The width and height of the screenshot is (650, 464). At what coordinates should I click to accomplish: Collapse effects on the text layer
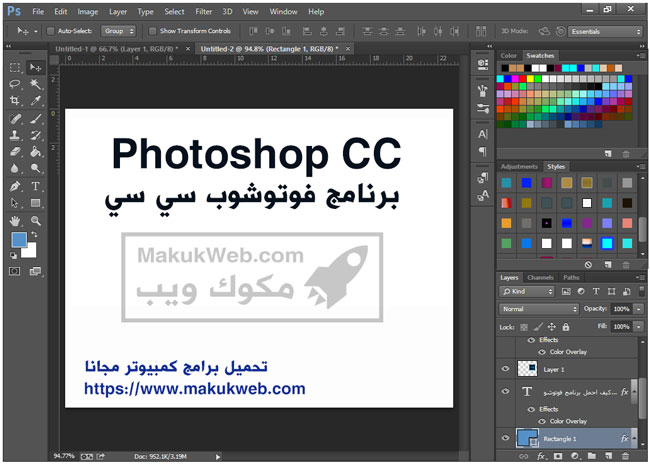coord(634,392)
